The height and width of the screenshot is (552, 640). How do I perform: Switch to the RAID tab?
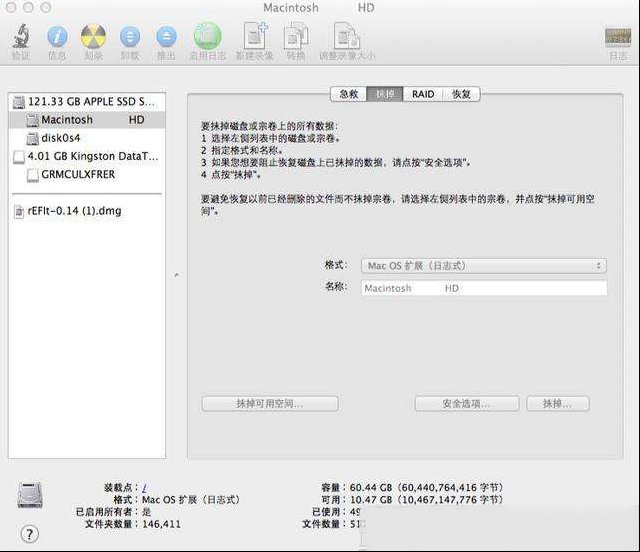[x=423, y=94]
